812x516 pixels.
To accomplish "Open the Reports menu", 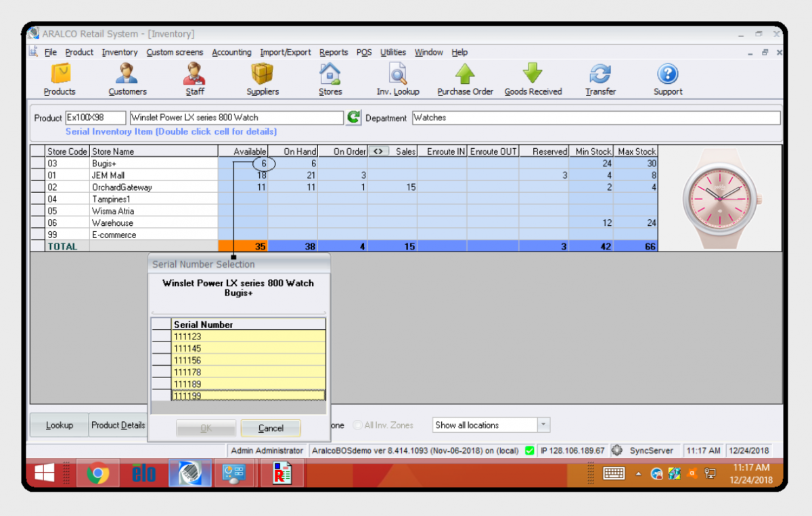I will click(x=334, y=52).
